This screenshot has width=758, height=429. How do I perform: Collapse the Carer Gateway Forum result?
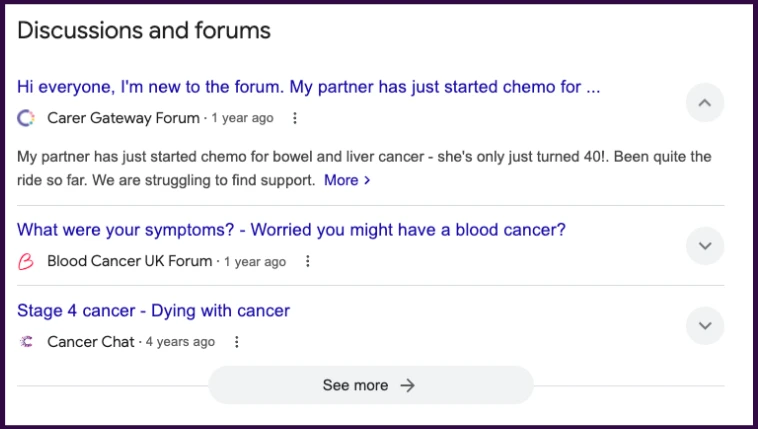pyautogui.click(x=705, y=103)
